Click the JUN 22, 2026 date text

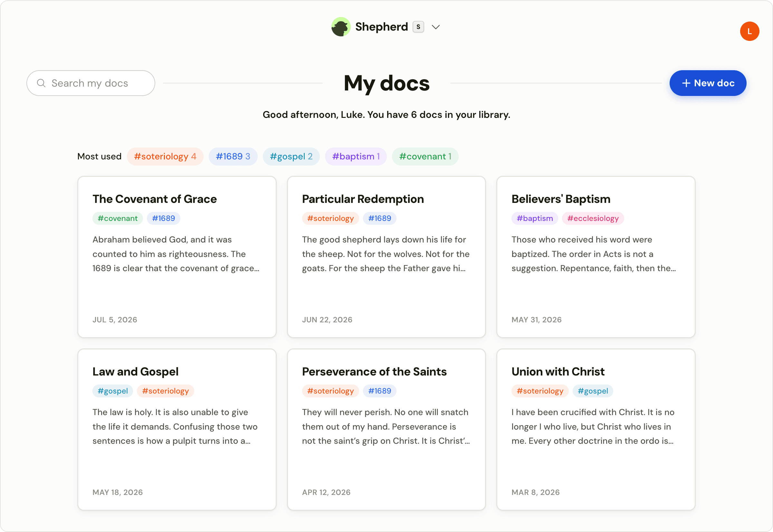point(327,320)
